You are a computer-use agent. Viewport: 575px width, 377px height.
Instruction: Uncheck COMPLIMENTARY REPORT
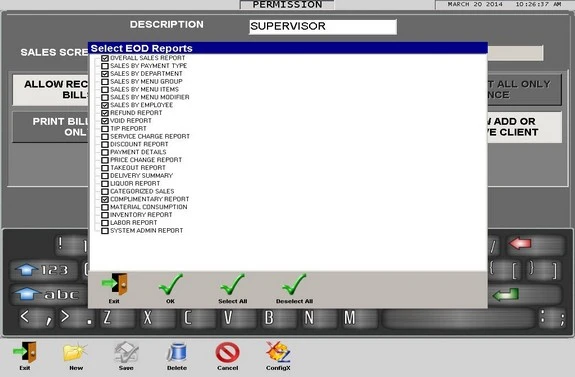coord(105,200)
